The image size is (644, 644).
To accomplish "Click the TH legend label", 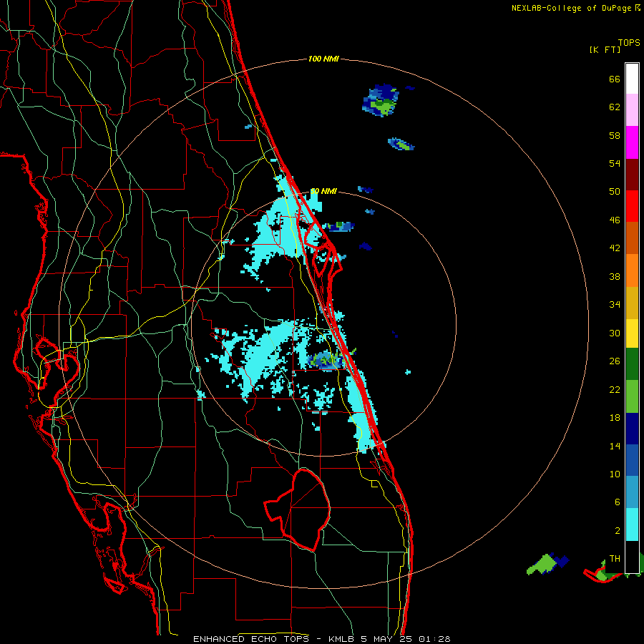I will (x=615, y=559).
